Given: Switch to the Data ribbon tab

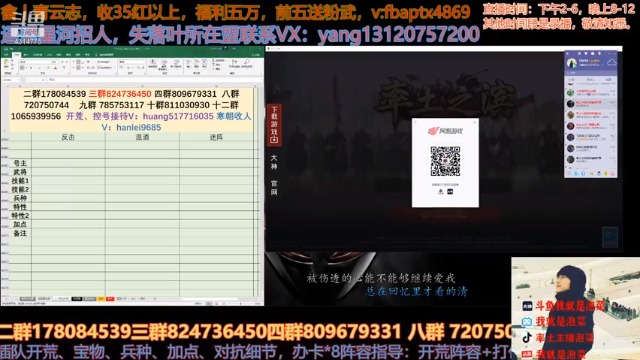Looking at the screenshot, I should (x=59, y=54).
